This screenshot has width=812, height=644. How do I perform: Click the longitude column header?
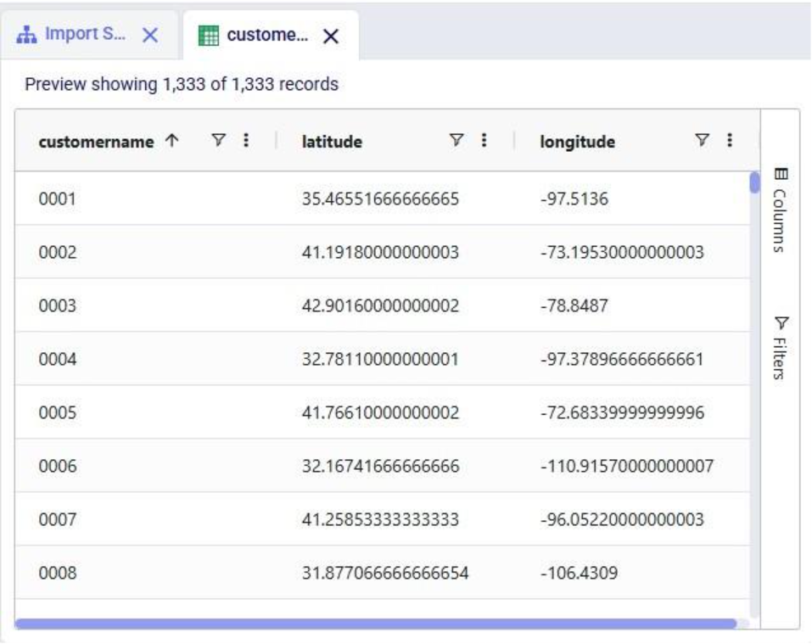tap(577, 141)
